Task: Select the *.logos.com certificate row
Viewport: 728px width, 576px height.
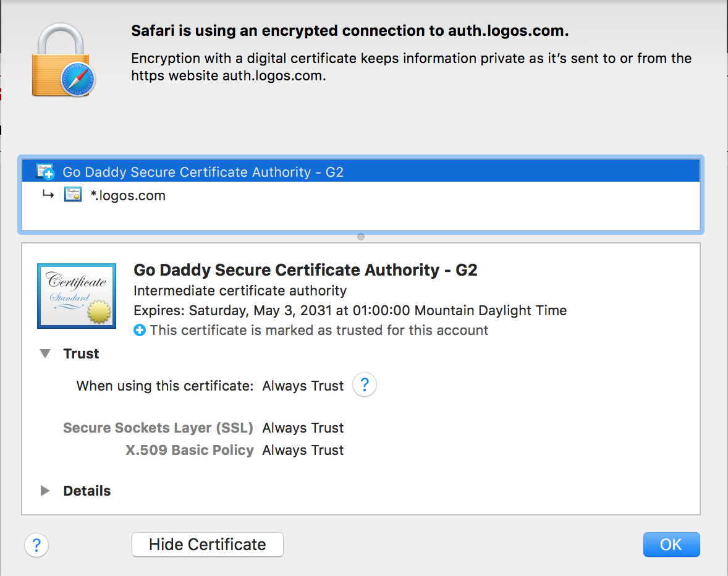Action: [x=361, y=195]
